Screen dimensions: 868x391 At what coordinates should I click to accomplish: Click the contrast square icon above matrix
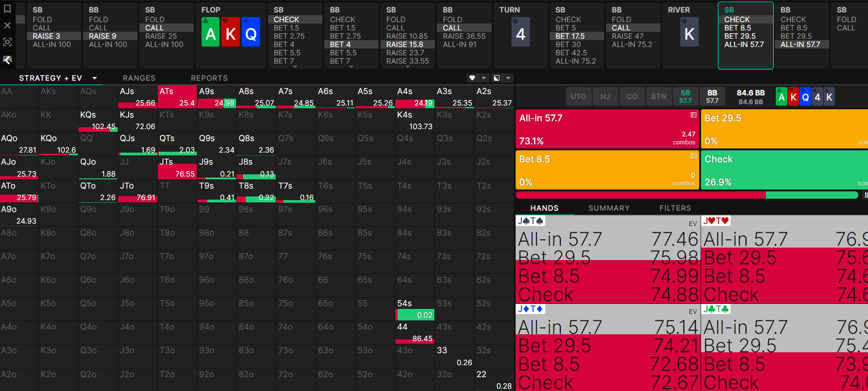pyautogui.click(x=497, y=78)
